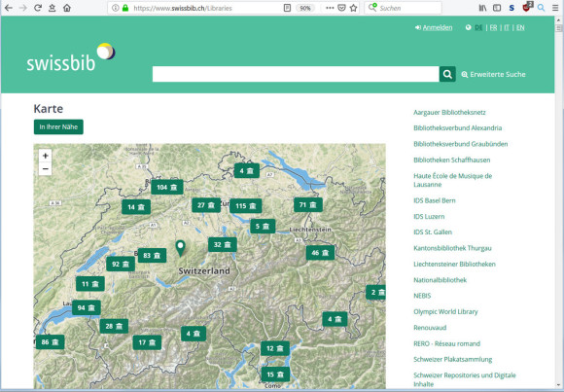Image resolution: width=564 pixels, height=392 pixels.
Task: Open the Firefox library icon
Action: click(482, 8)
